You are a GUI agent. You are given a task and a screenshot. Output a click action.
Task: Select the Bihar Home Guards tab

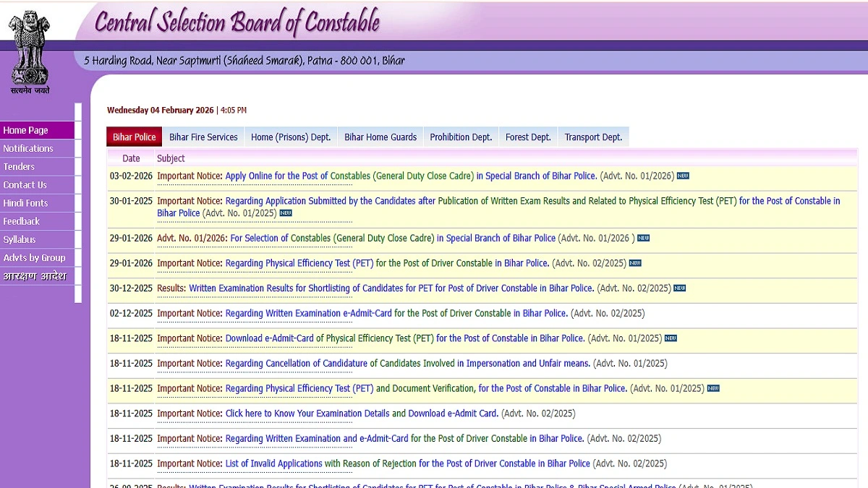coord(380,137)
